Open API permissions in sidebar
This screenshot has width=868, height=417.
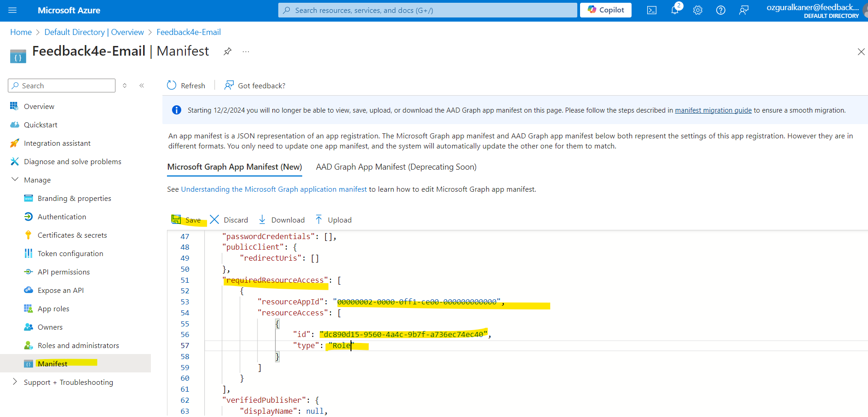(63, 272)
